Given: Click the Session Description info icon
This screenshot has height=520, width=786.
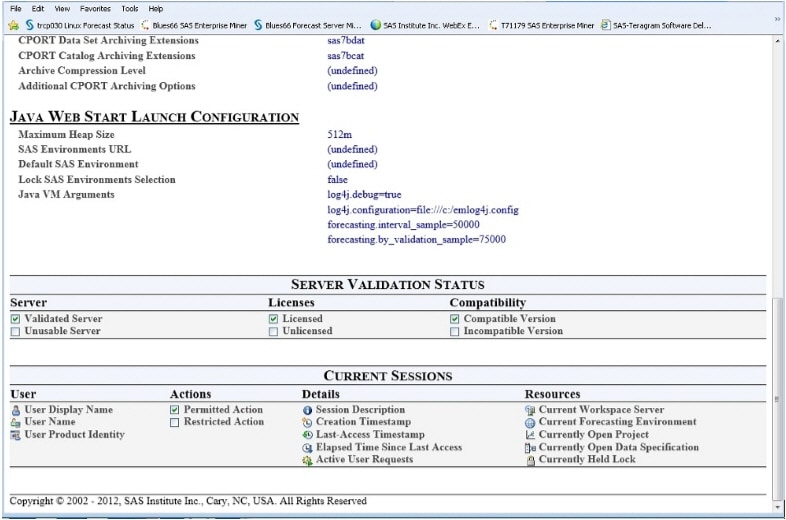Looking at the screenshot, I should (308, 410).
